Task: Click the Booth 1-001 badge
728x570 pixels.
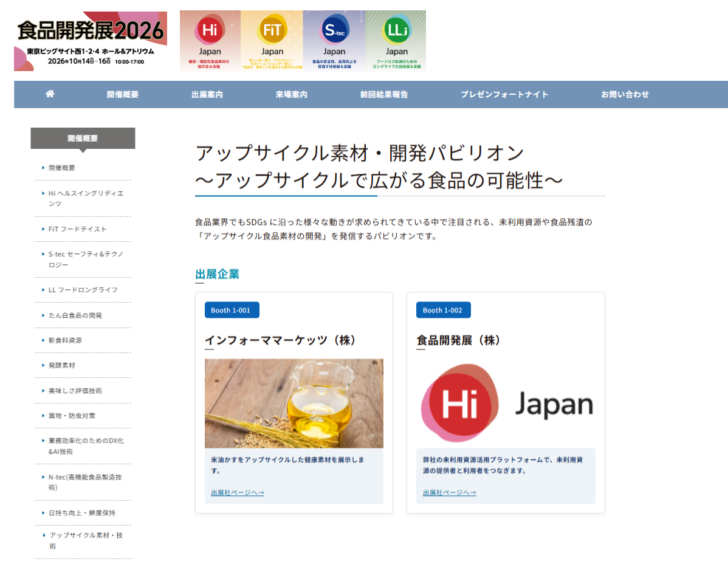Action: point(232,310)
